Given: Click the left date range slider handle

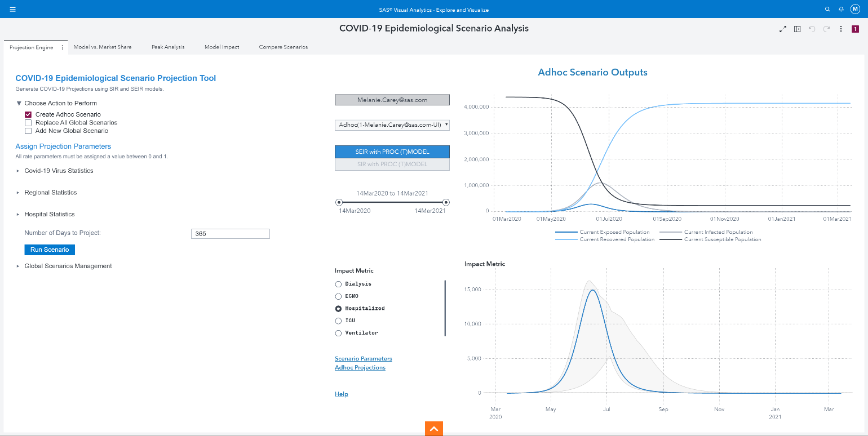Looking at the screenshot, I should (x=339, y=202).
